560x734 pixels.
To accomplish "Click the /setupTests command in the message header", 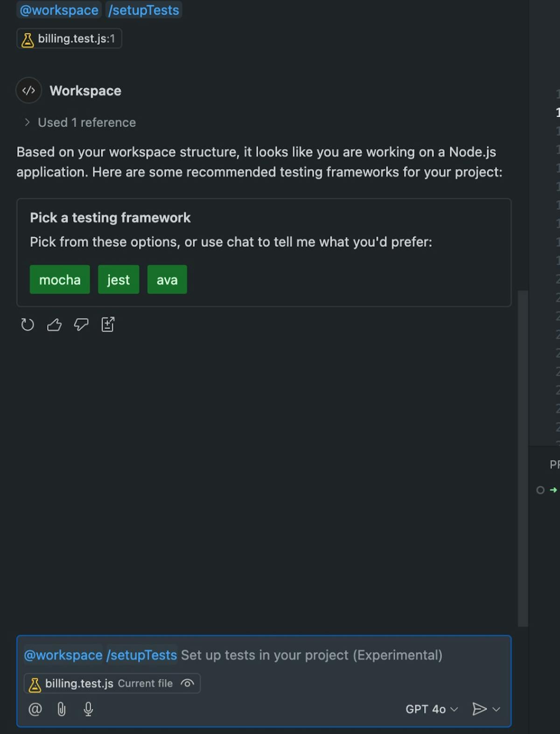I will pos(144,10).
